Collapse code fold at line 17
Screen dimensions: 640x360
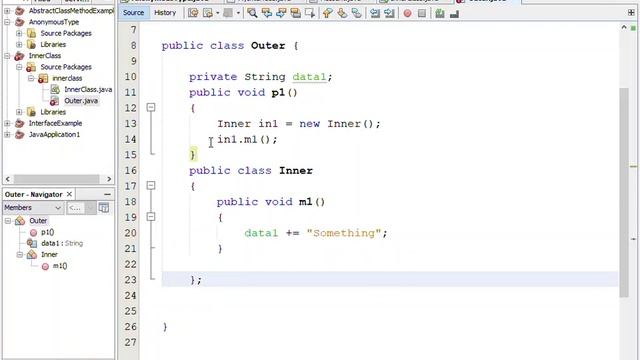point(151,186)
